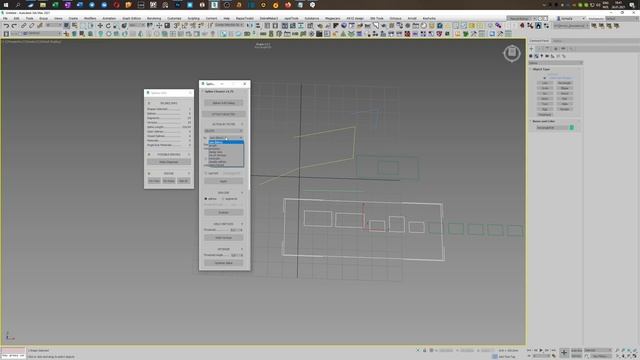Click the object name field in Name and Color
Screen dimensions: 640x360
click(551, 128)
